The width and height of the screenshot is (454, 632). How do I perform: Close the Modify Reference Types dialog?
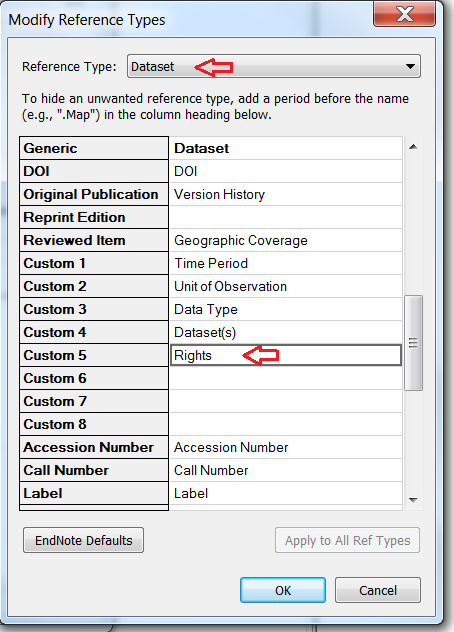click(x=404, y=14)
